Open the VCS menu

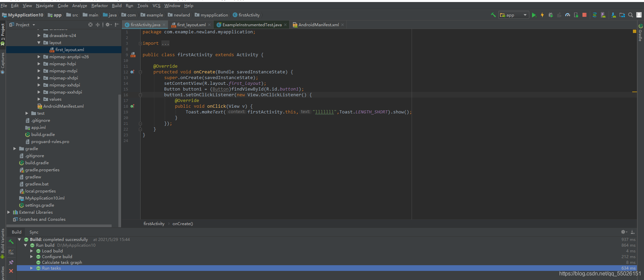(156, 5)
